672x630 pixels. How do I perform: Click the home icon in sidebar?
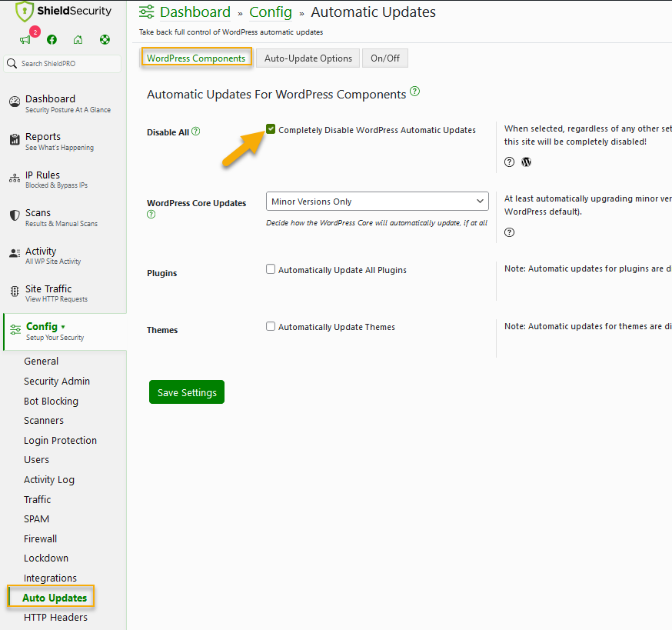click(78, 40)
